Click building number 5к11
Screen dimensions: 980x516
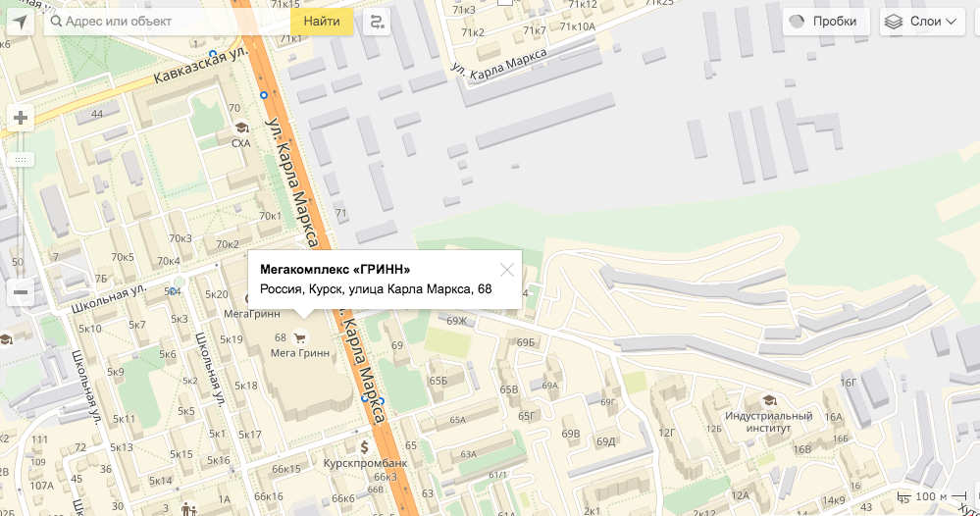(x=124, y=419)
